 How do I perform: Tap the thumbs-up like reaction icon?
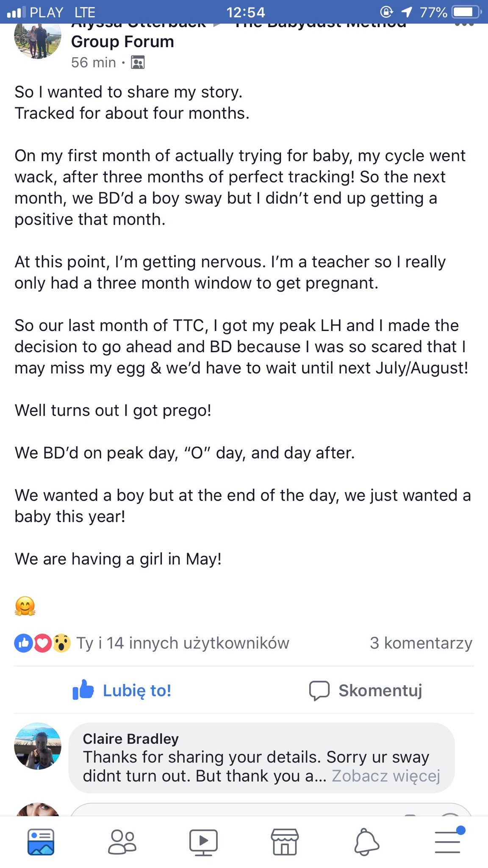[23, 643]
